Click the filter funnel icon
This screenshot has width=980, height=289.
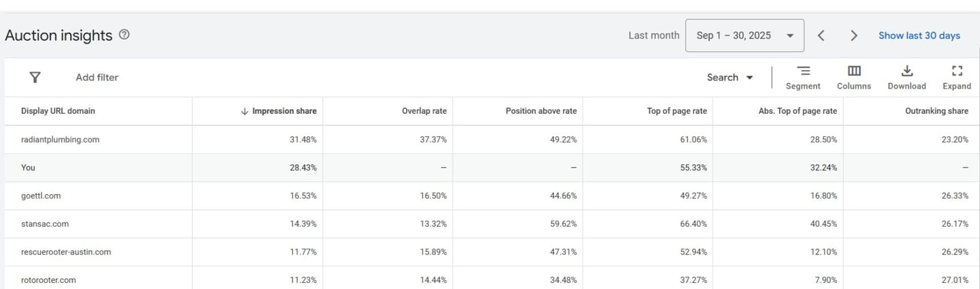click(x=35, y=77)
